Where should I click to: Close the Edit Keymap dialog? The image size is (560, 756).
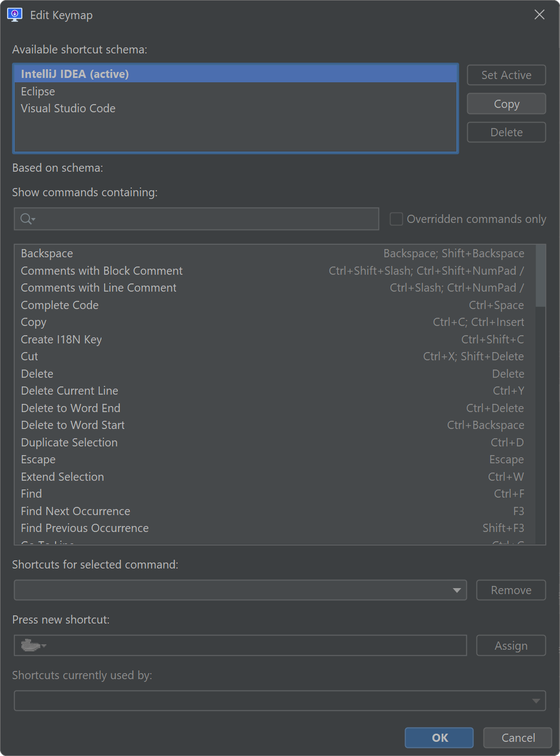539,15
